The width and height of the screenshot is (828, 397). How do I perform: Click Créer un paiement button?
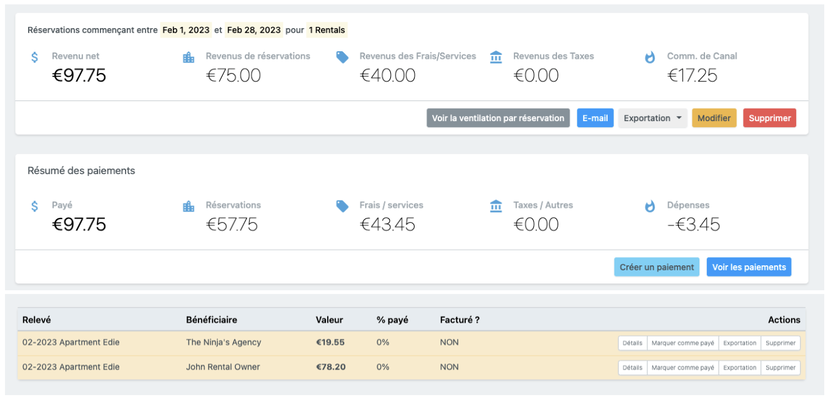point(656,267)
